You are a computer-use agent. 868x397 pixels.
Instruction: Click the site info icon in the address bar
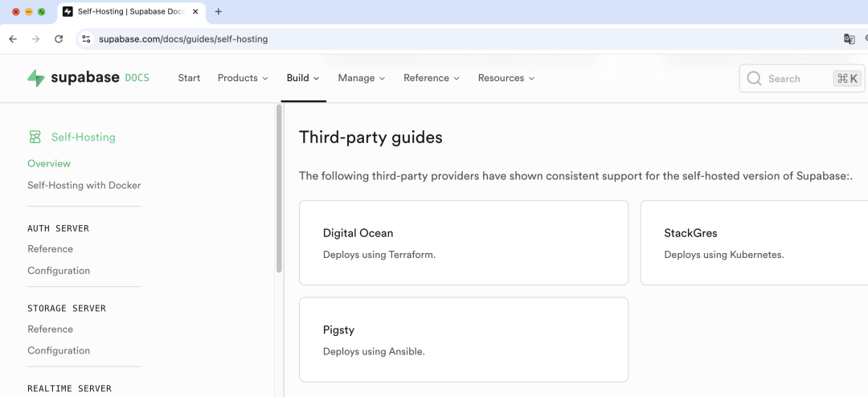[x=87, y=39]
